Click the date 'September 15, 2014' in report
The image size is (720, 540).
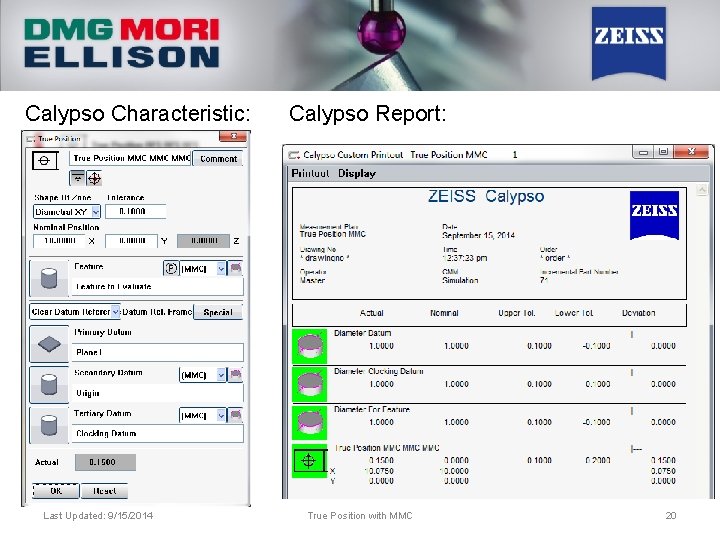[478, 236]
